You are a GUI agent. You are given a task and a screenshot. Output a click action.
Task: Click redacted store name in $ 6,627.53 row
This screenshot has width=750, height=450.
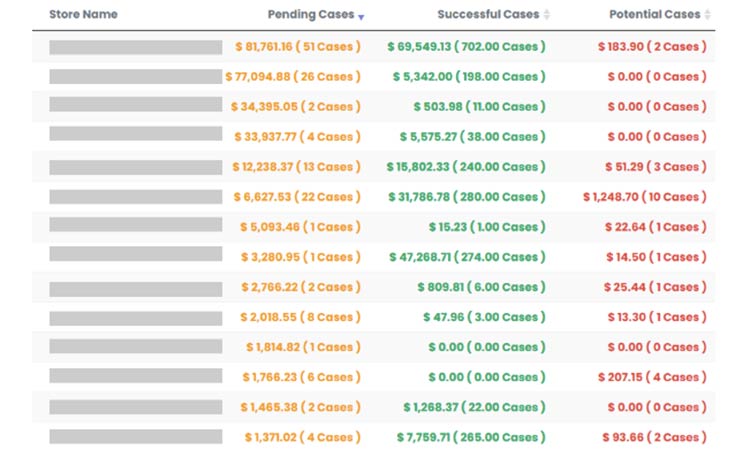136,197
